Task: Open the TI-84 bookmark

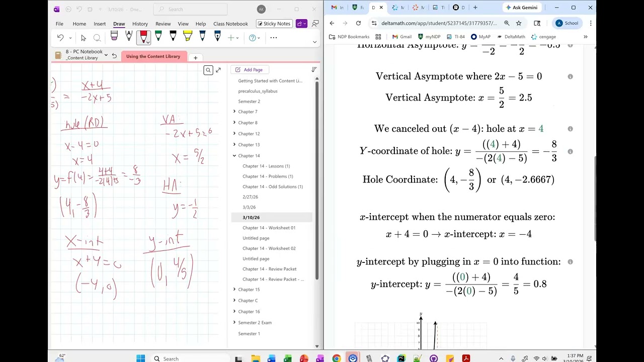Action: (x=455, y=37)
